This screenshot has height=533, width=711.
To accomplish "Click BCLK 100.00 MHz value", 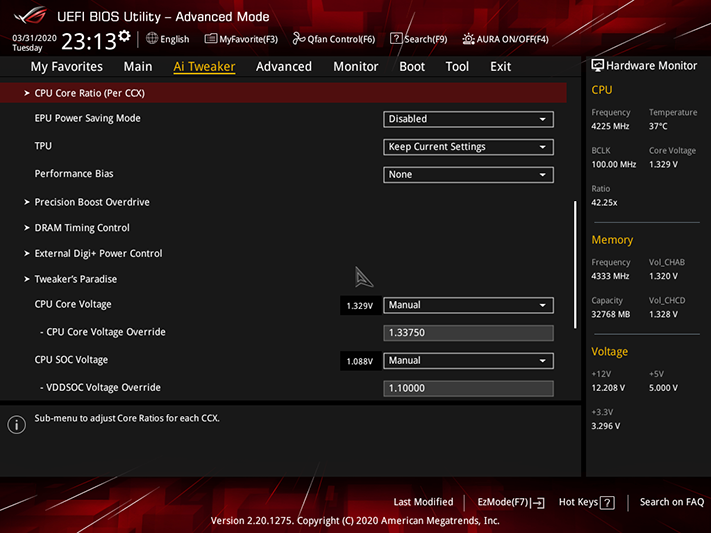I will click(614, 165).
